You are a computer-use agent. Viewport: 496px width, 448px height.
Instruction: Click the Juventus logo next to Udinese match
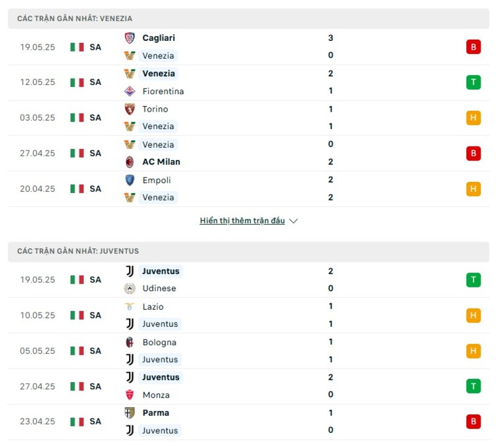pyautogui.click(x=130, y=271)
